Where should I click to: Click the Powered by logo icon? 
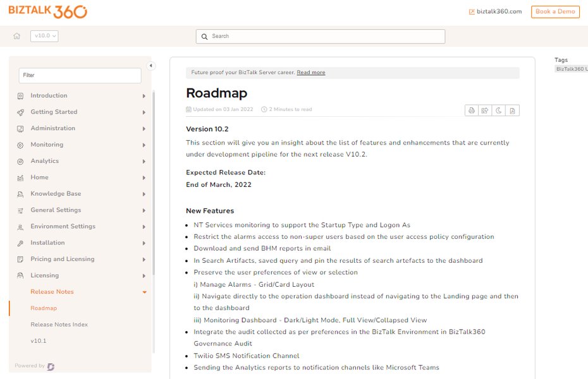click(51, 366)
